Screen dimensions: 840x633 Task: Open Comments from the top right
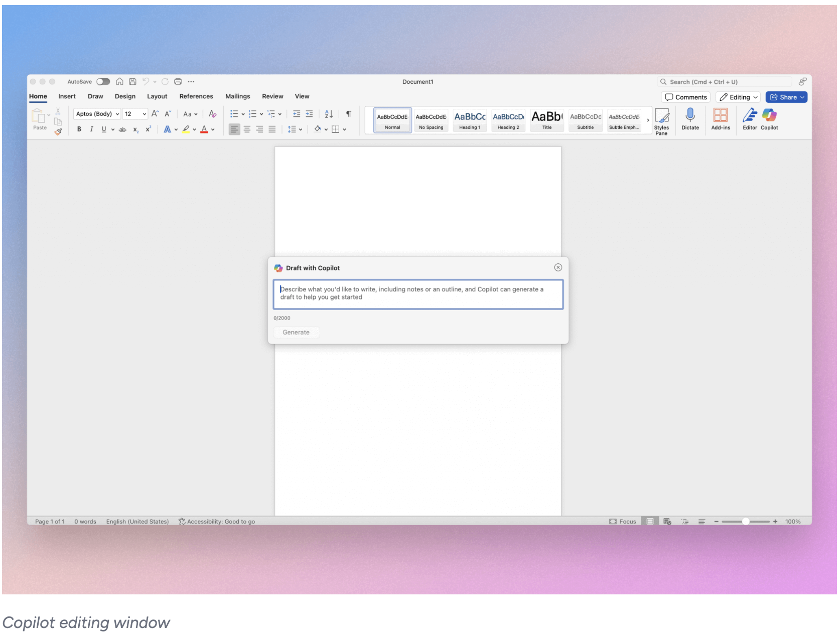point(686,97)
